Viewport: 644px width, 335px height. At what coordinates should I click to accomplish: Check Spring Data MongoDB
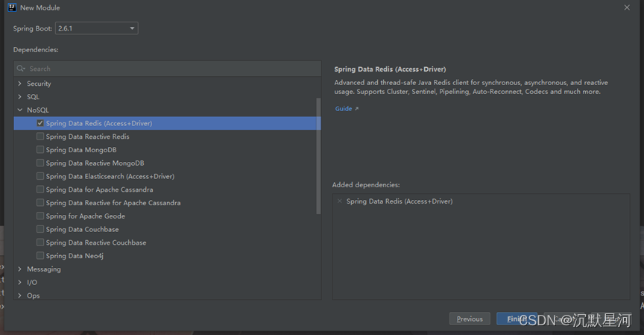coord(40,150)
